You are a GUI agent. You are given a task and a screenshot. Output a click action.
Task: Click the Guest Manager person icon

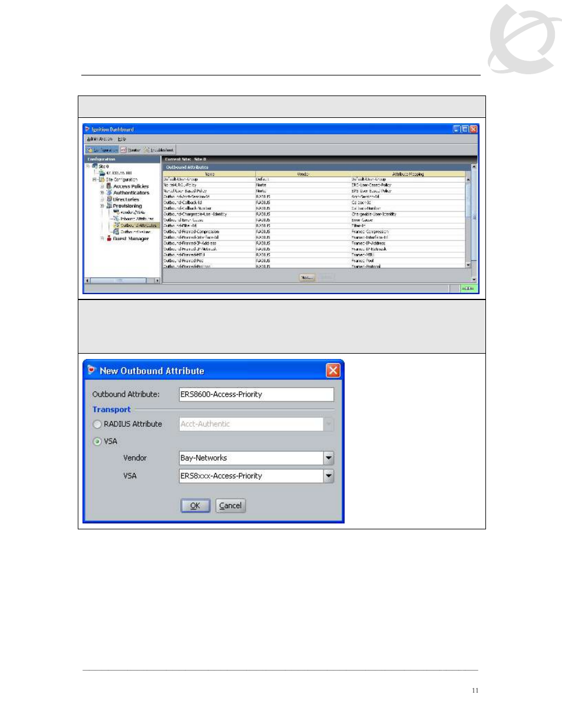[109, 238]
